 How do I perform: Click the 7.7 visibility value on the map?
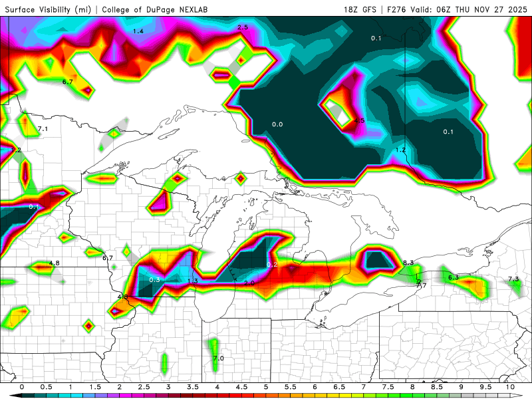pyautogui.click(x=421, y=285)
